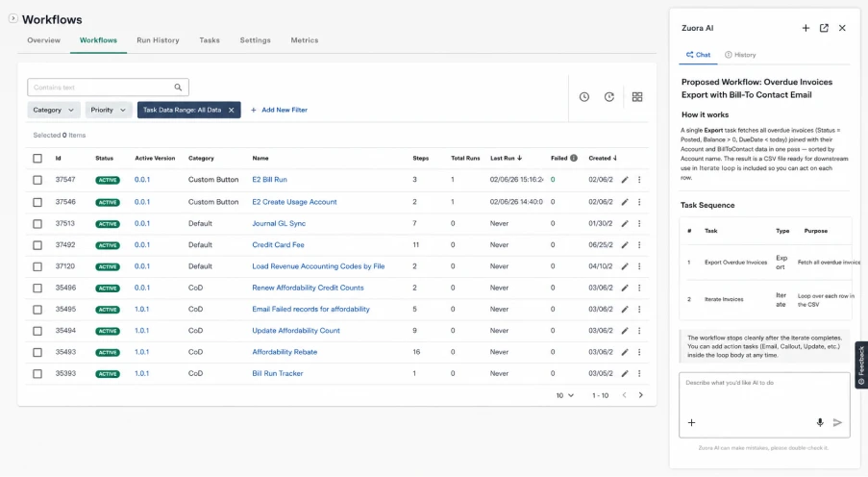Click the info icon next to Failed
The width and height of the screenshot is (868, 477).
point(574,159)
